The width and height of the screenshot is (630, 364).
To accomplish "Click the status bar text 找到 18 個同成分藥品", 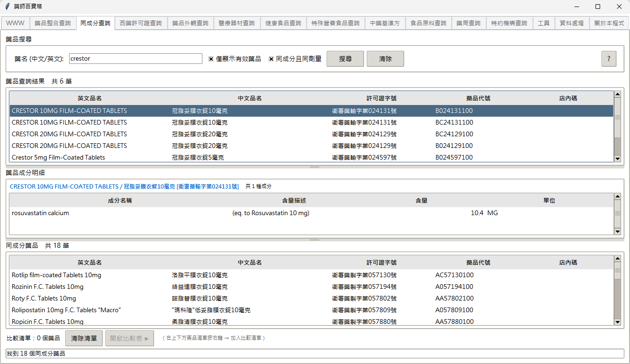I will point(36,354).
